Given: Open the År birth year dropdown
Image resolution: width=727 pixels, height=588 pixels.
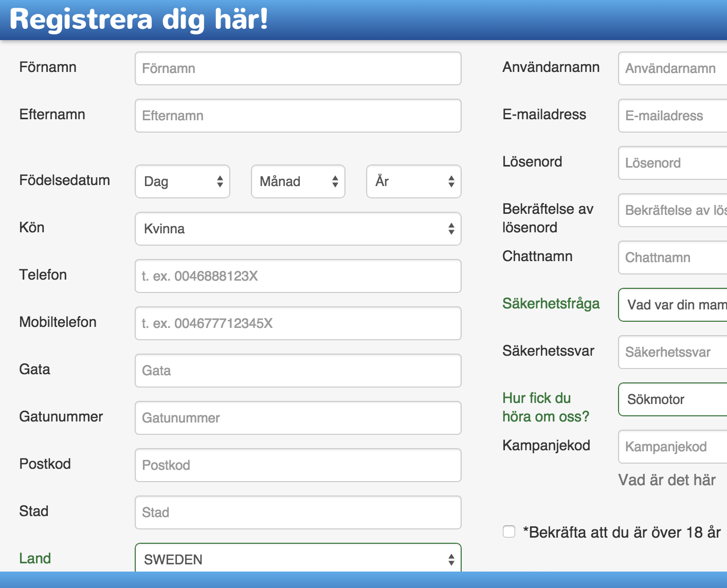Looking at the screenshot, I should 413,181.
